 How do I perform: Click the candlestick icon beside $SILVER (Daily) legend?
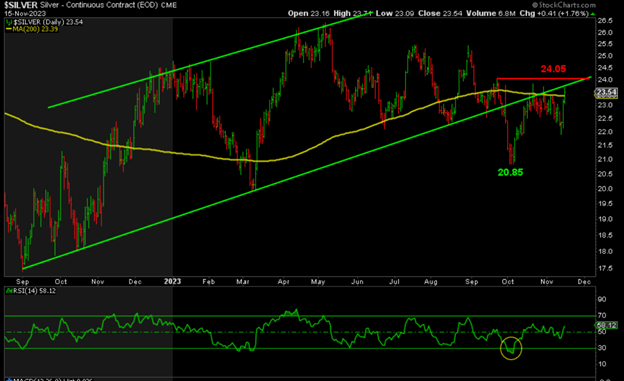click(8, 22)
